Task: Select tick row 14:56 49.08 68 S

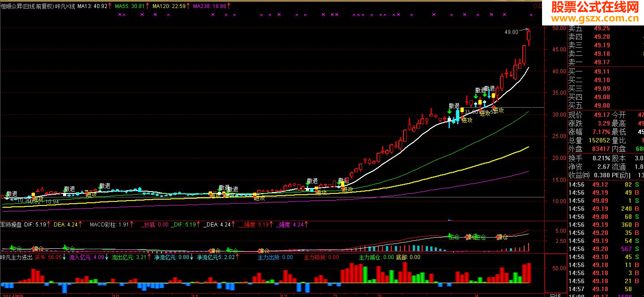Action: [606, 217]
